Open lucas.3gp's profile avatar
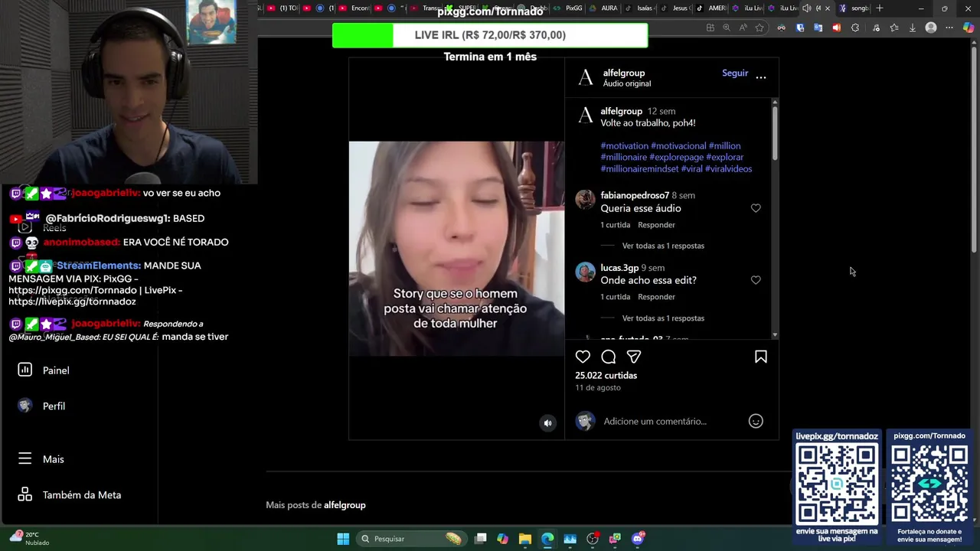The image size is (980, 551). point(585,272)
